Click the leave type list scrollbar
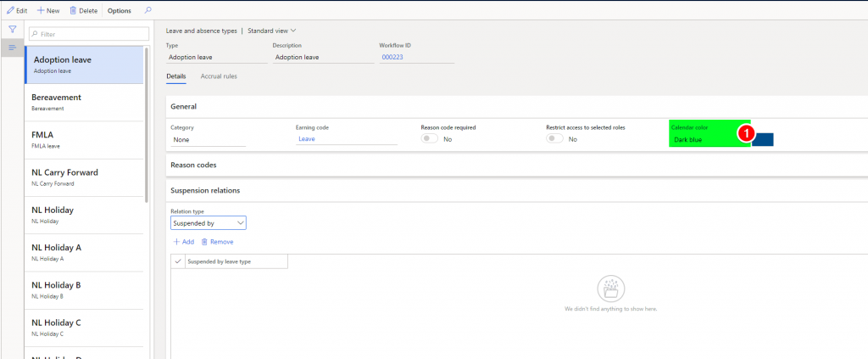This screenshot has width=868, height=359. coord(146,125)
